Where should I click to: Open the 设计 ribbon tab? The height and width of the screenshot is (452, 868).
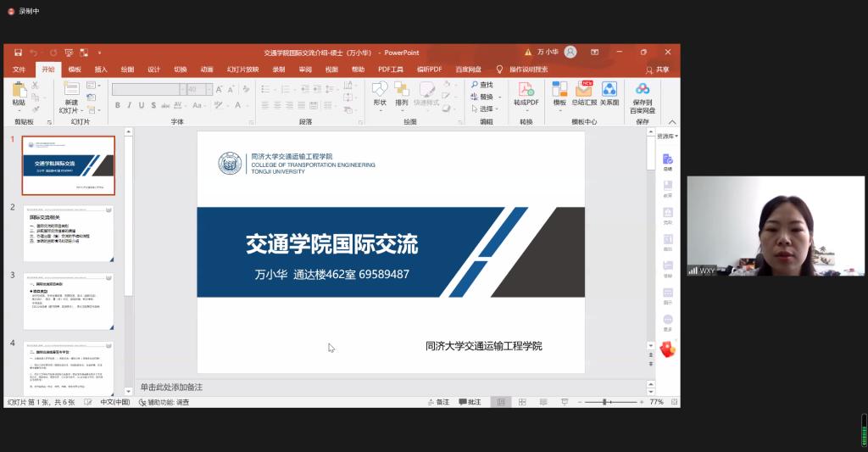[x=153, y=70]
